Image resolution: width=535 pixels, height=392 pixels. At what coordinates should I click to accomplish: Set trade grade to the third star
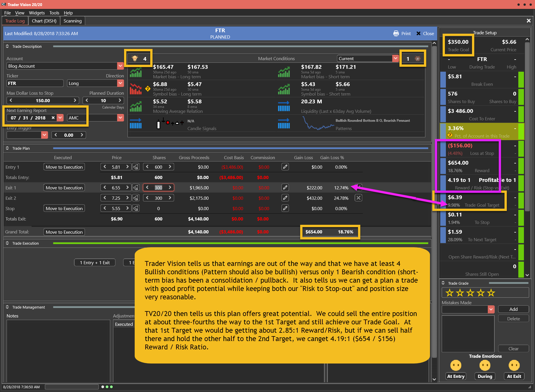pyautogui.click(x=470, y=293)
